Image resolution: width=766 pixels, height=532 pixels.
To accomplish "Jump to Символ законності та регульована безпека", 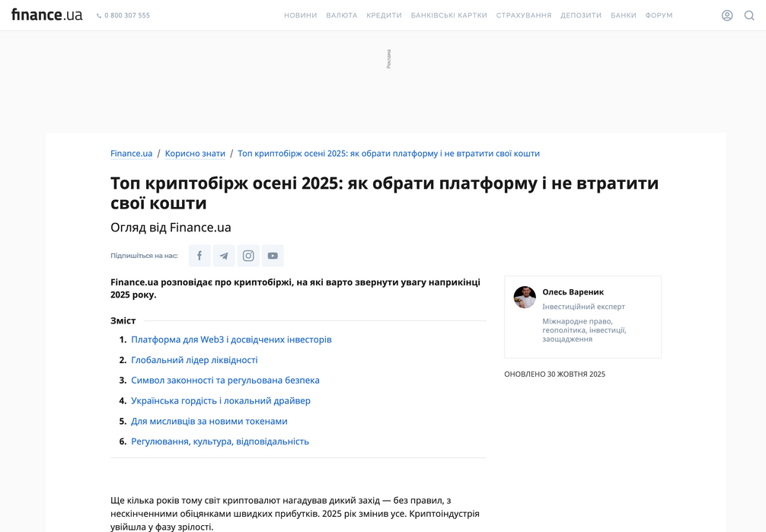I will coord(225,380).
